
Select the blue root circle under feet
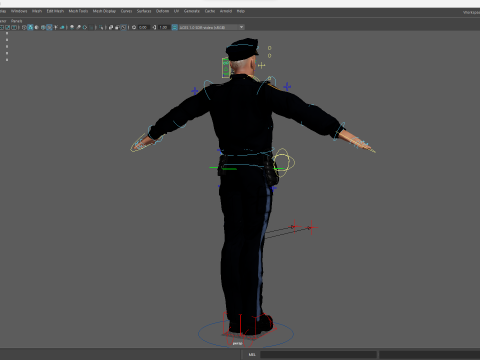tap(246, 334)
